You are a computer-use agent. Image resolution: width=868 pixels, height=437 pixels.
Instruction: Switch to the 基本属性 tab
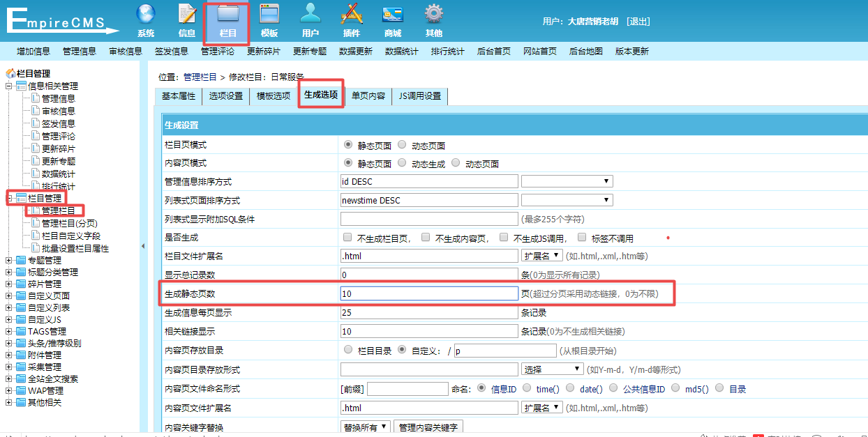pos(179,96)
